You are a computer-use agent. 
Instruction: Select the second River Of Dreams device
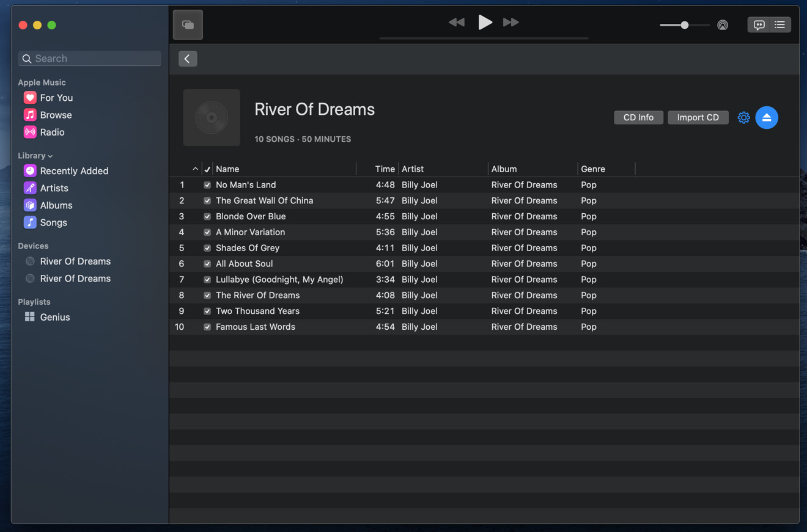click(75, 279)
